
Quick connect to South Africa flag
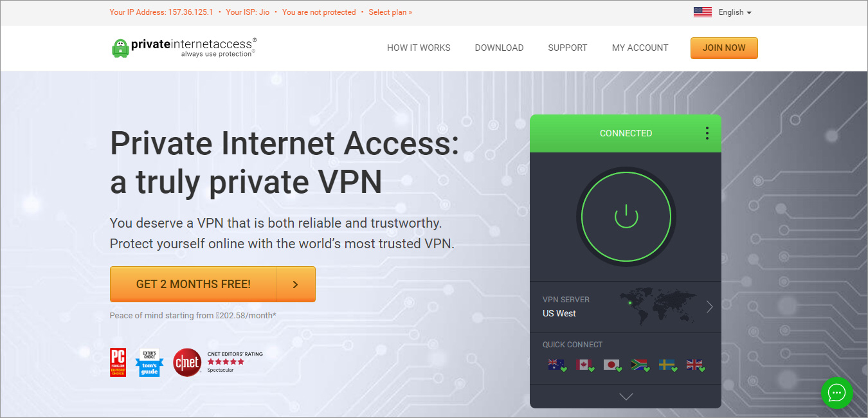(x=639, y=365)
